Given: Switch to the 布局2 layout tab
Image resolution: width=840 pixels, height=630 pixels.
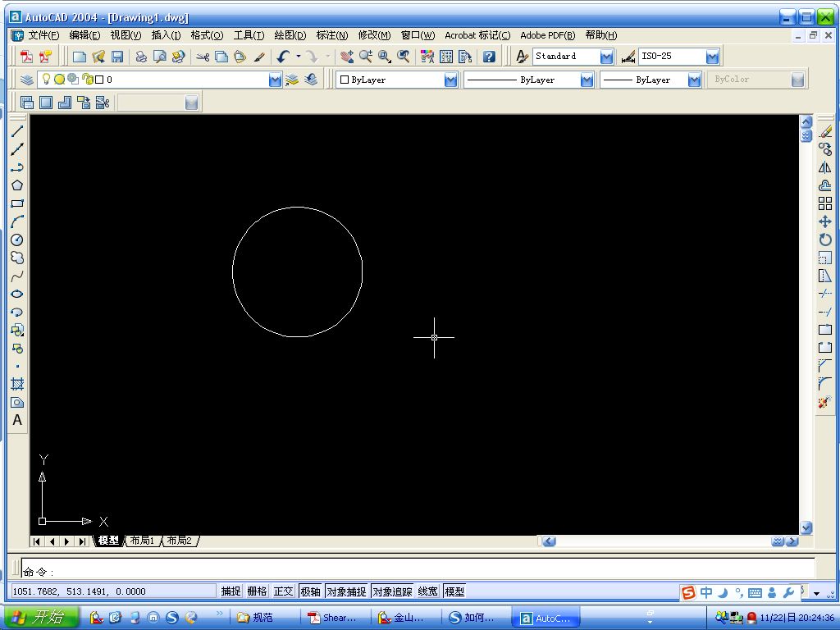Looking at the screenshot, I should point(180,541).
